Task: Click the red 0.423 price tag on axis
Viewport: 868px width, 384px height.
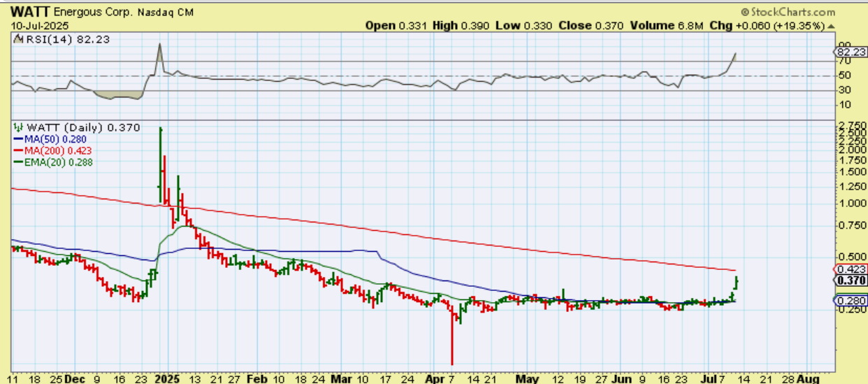Action: pos(851,269)
